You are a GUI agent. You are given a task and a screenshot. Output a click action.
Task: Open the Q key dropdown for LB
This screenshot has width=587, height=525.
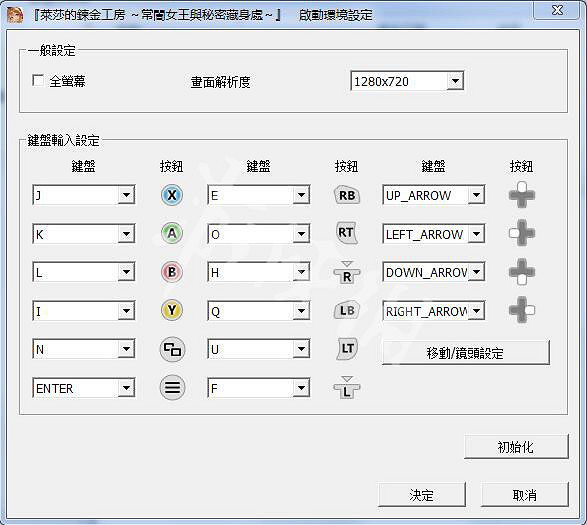pos(258,311)
